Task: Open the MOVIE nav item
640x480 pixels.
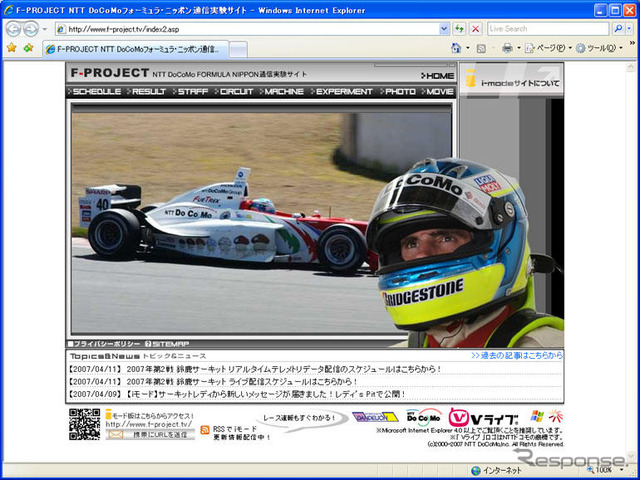Action: pos(438,91)
